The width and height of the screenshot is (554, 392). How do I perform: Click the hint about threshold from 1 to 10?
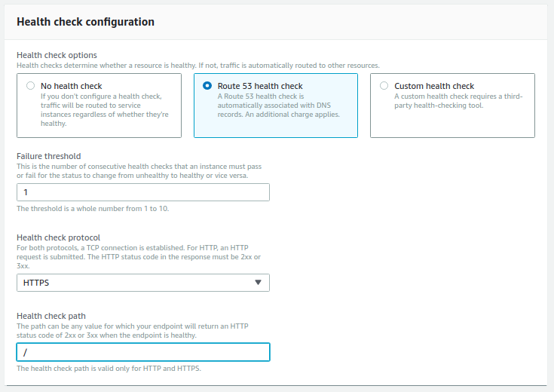pyautogui.click(x=93, y=209)
